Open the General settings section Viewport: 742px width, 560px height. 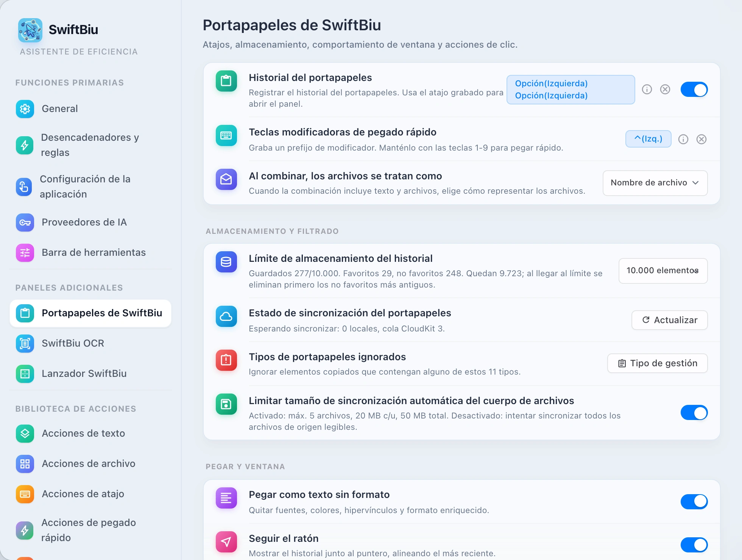click(90, 109)
